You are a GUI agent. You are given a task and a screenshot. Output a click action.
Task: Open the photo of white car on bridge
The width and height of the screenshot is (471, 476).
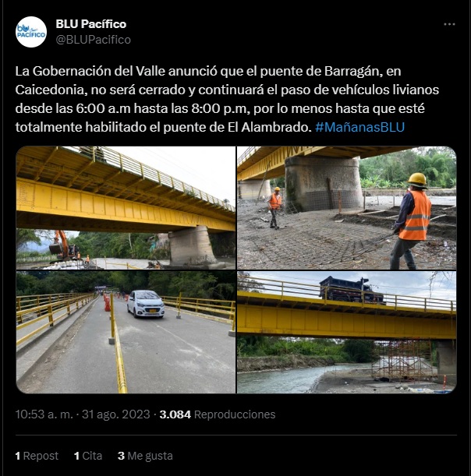coord(126,332)
